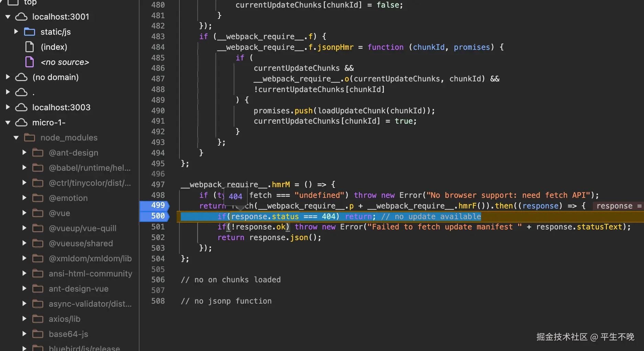Click the static/js folder icon
644x351 pixels.
(x=30, y=32)
